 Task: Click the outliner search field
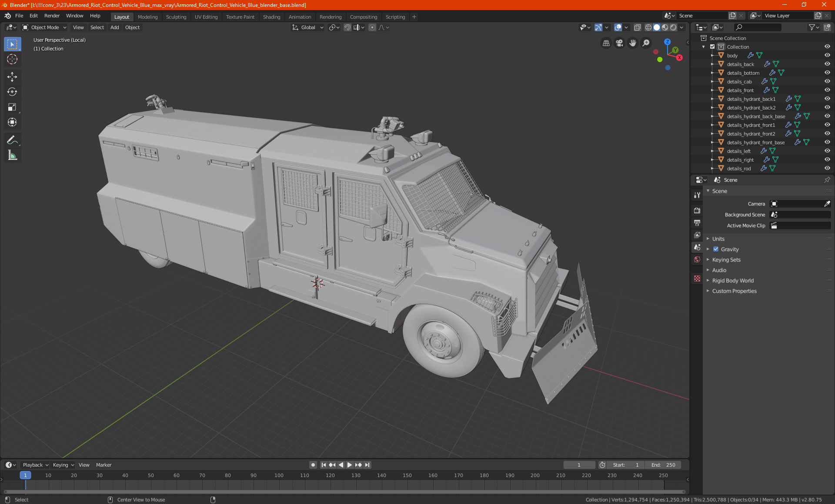pyautogui.click(x=757, y=27)
